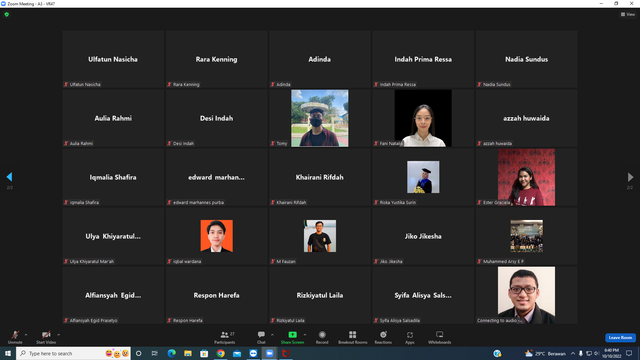This screenshot has width=640, height=360.
Task: Open the Participants panel
Action: coord(224,337)
